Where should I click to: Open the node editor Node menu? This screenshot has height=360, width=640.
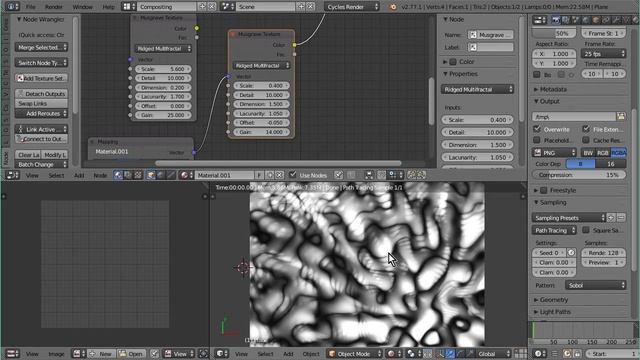coord(100,175)
